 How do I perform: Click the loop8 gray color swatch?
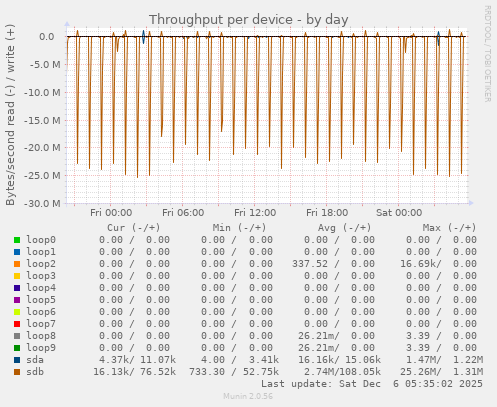17,336
